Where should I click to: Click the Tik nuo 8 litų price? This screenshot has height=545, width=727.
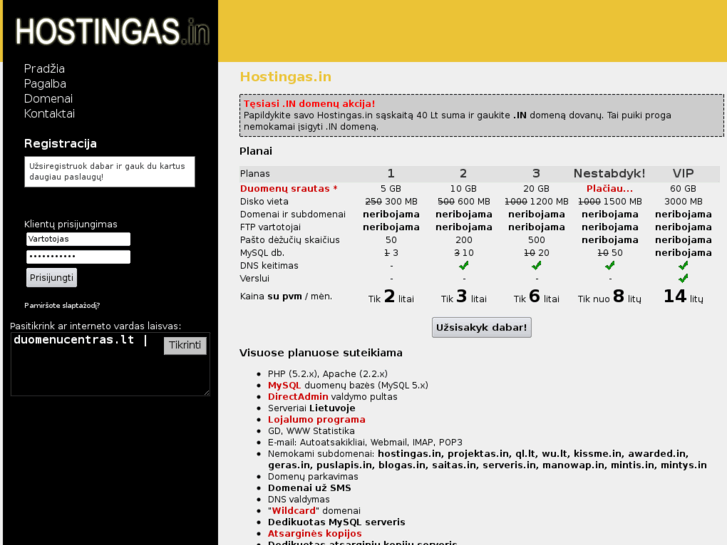pos(609,296)
